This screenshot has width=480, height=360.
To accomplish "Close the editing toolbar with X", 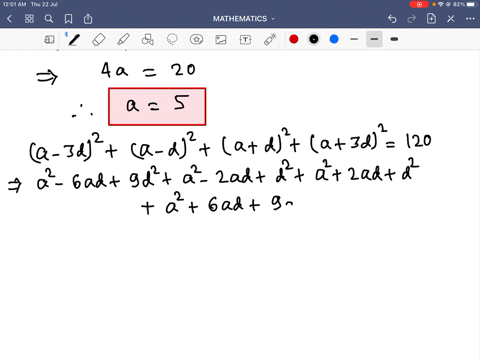I will click(451, 19).
